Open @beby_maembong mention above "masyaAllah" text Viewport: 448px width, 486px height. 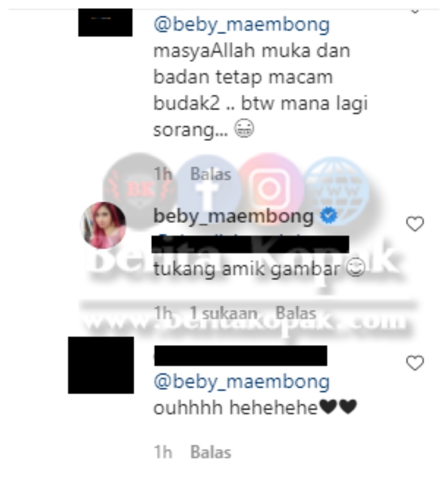point(241,25)
